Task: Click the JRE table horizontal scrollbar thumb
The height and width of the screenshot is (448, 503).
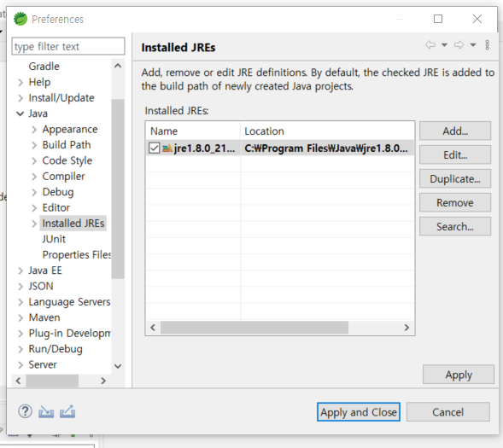Action: click(254, 328)
